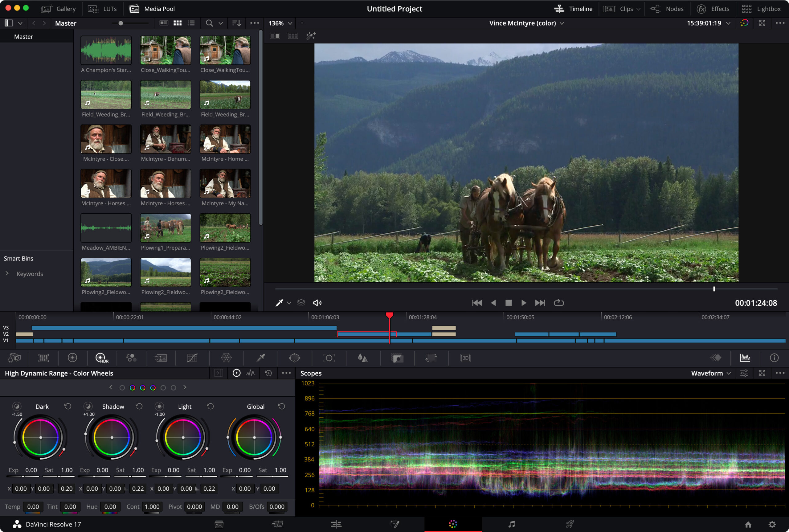Click the Loop playback icon
Viewport: 789px width, 532px height.
[x=559, y=303]
